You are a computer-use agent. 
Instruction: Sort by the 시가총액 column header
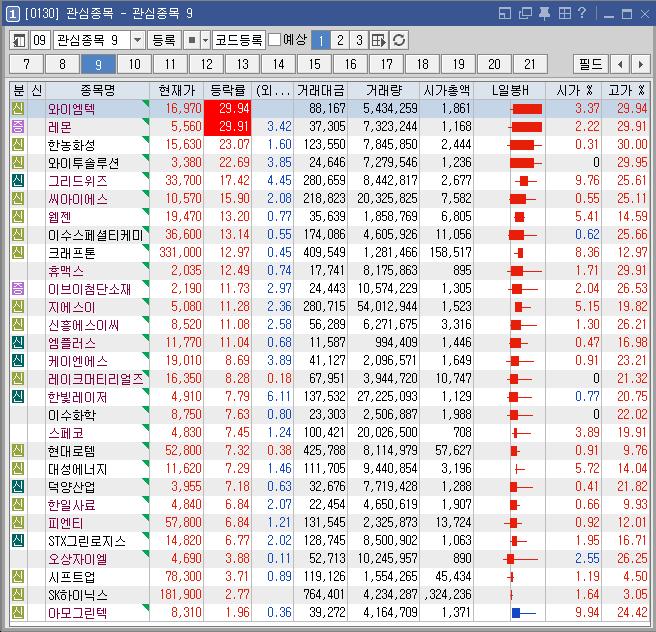pyautogui.click(x=446, y=90)
